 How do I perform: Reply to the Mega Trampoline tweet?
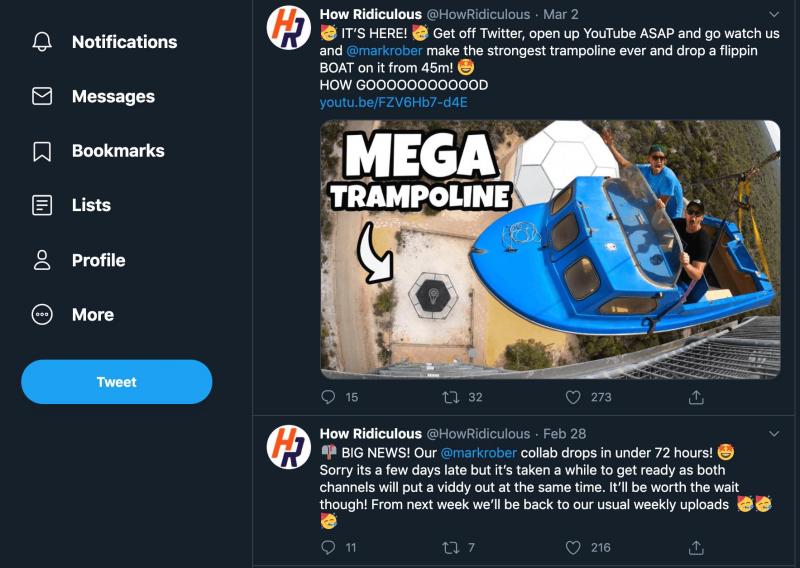point(328,397)
